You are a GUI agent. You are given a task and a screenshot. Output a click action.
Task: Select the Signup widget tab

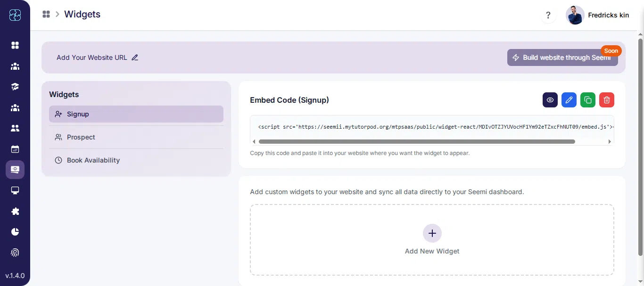136,114
